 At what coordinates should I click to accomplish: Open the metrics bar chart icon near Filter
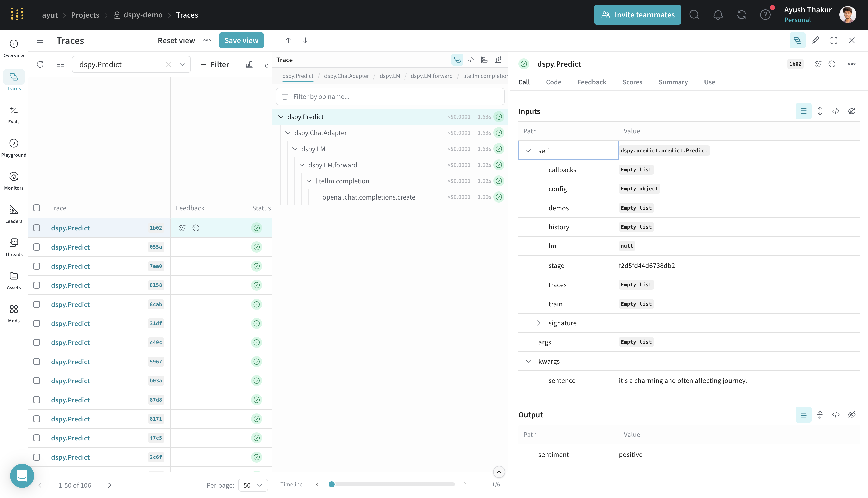tap(249, 64)
